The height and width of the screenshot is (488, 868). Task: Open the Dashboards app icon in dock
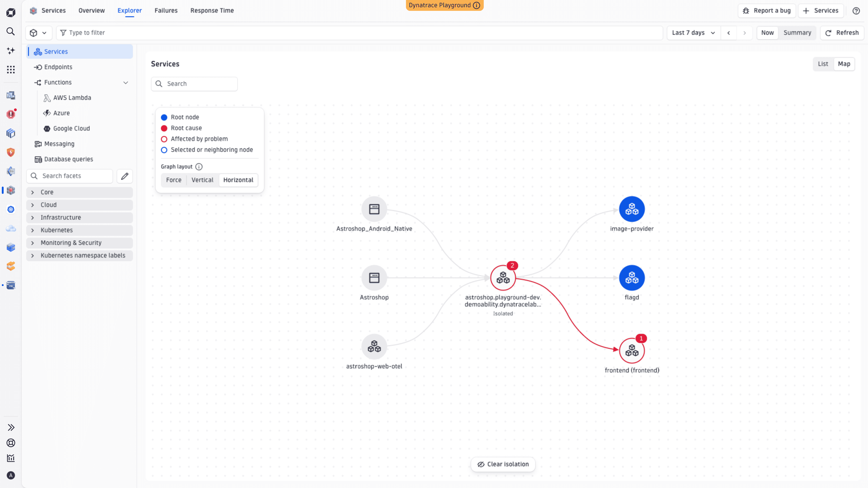[11, 95]
